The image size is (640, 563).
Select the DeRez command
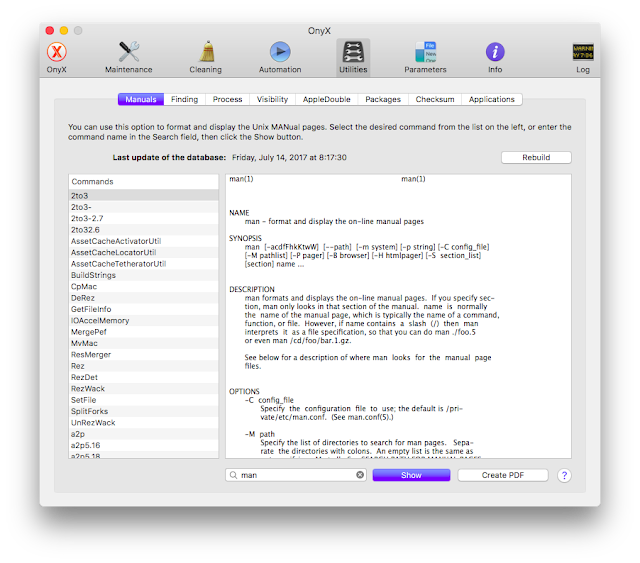coord(143,298)
